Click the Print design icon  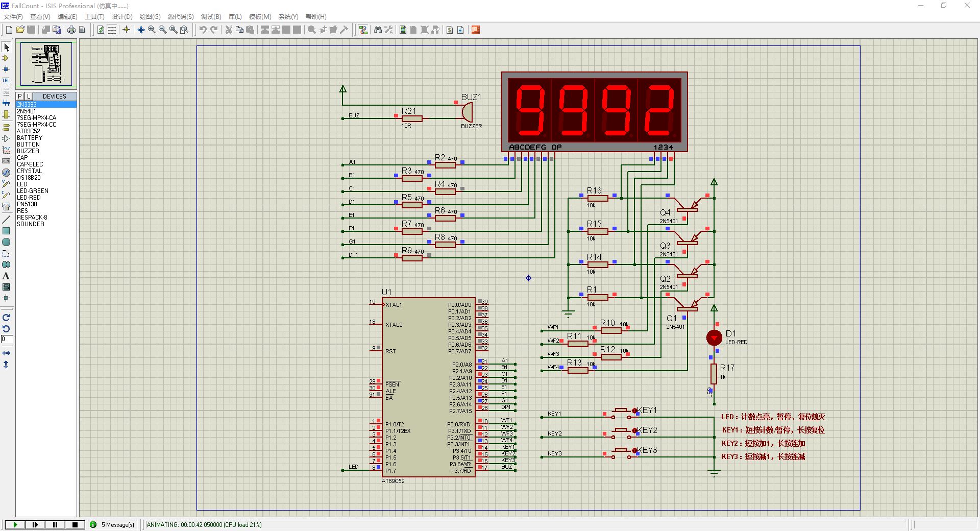click(x=71, y=30)
